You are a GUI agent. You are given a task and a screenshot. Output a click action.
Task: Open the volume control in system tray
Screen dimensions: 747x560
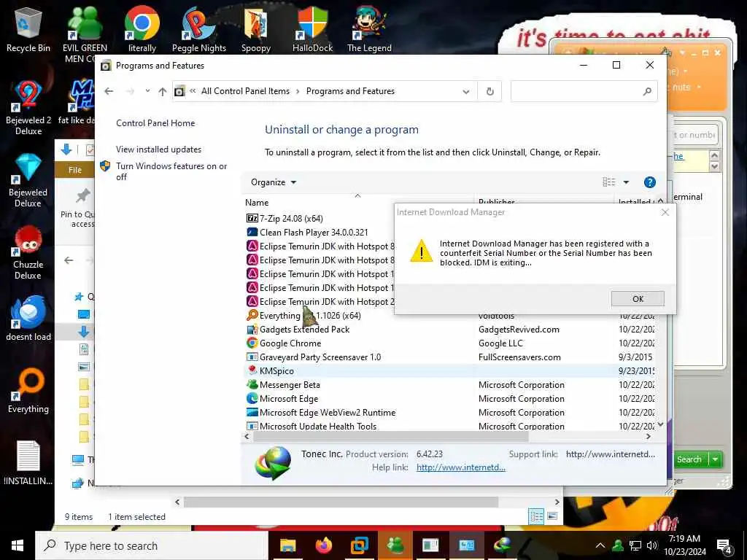[651, 545]
